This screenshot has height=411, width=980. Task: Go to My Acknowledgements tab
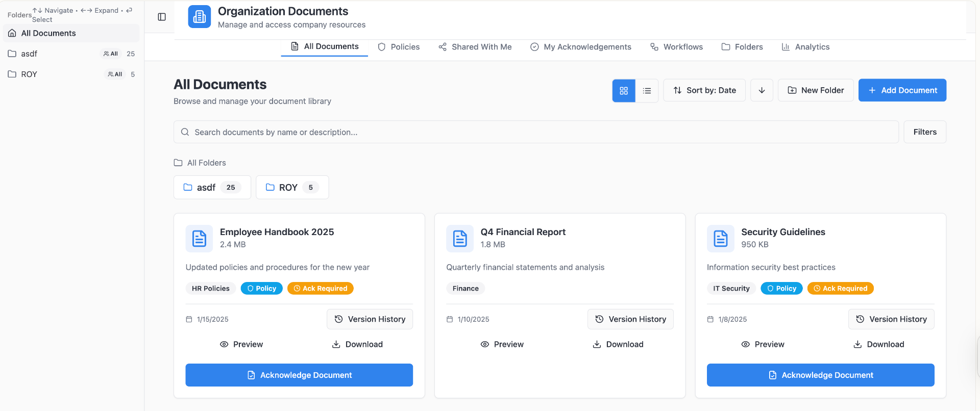pos(581,47)
